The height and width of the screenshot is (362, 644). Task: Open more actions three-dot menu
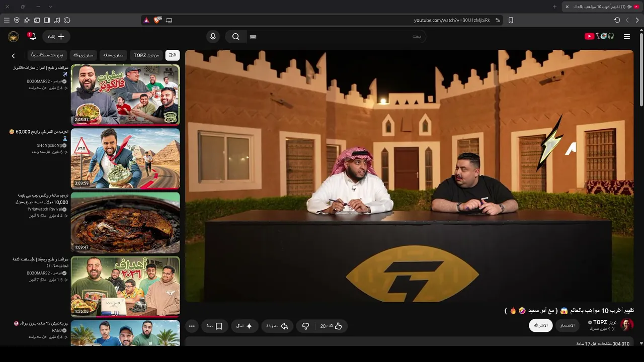point(192,326)
